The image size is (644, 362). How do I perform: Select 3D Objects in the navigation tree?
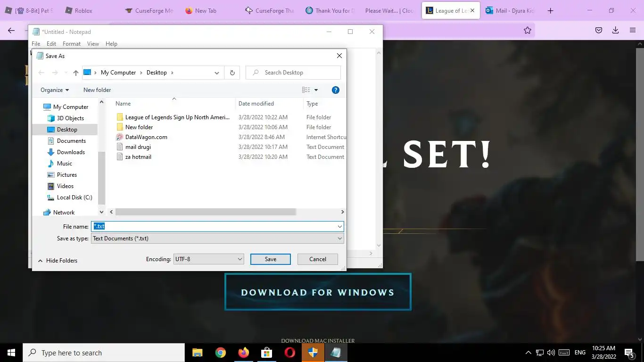click(70, 118)
